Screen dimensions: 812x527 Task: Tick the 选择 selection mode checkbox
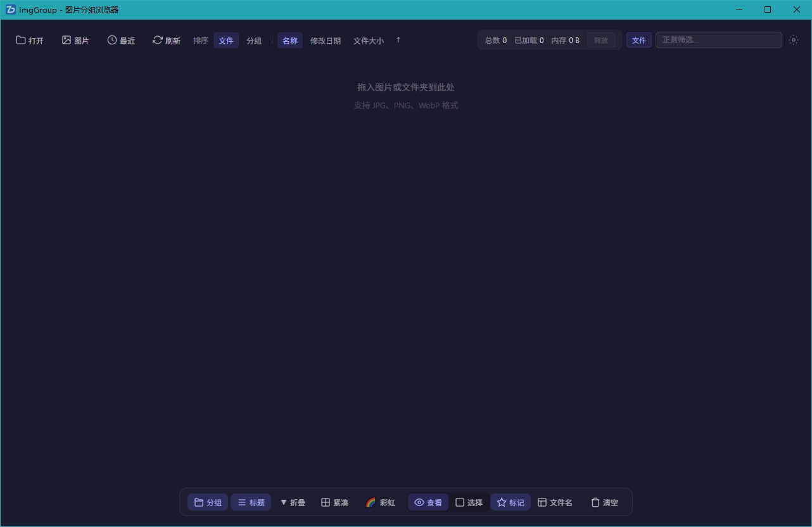[x=469, y=502]
